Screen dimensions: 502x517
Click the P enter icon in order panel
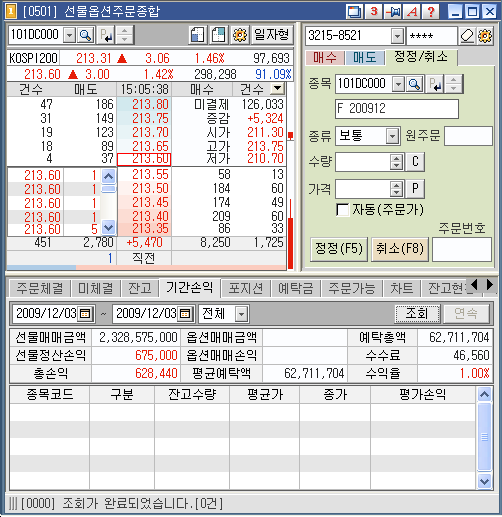435,84
